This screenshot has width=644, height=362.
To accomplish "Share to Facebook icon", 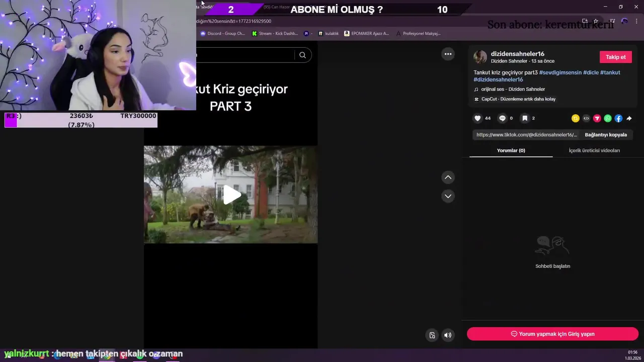I will (618, 119).
